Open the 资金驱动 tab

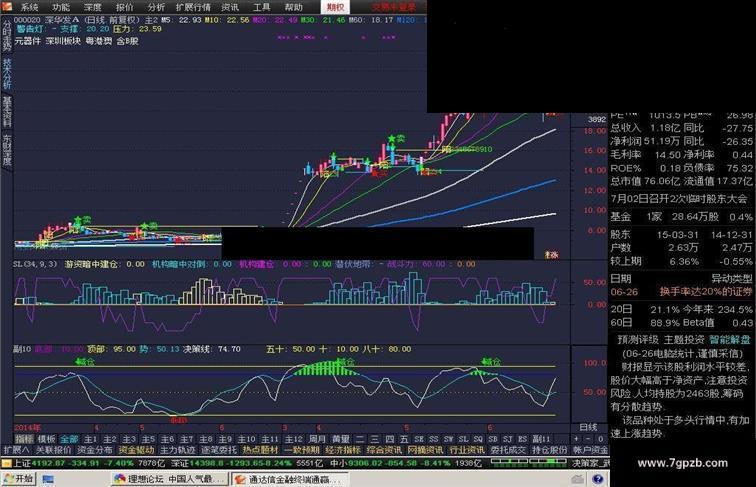136,450
